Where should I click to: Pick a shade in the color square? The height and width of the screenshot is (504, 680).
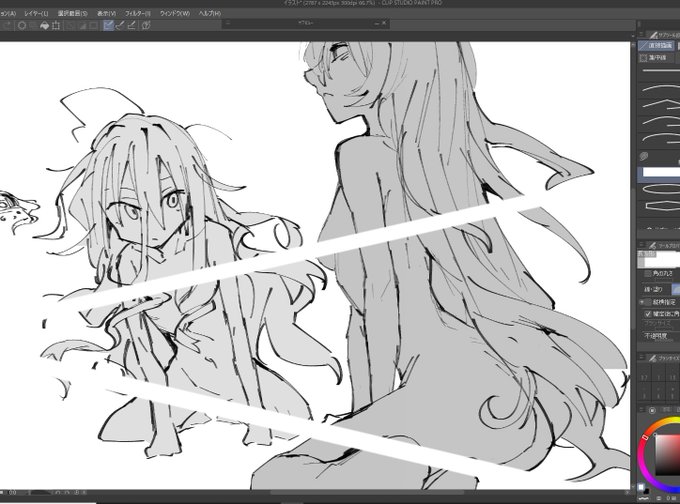pyautogui.click(x=667, y=453)
